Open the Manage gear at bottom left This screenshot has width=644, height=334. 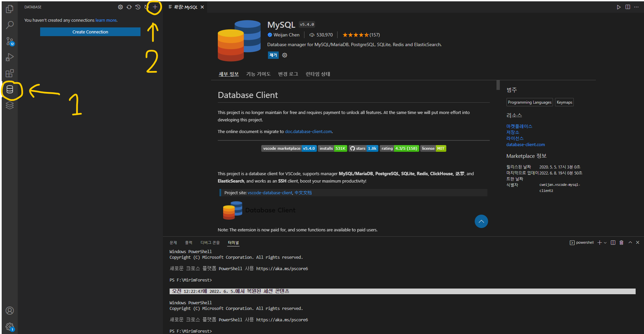tap(10, 327)
